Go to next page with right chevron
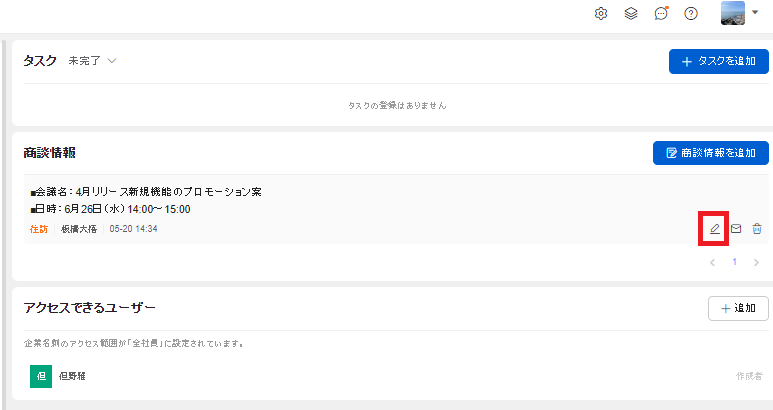This screenshot has width=773, height=410. coord(756,262)
